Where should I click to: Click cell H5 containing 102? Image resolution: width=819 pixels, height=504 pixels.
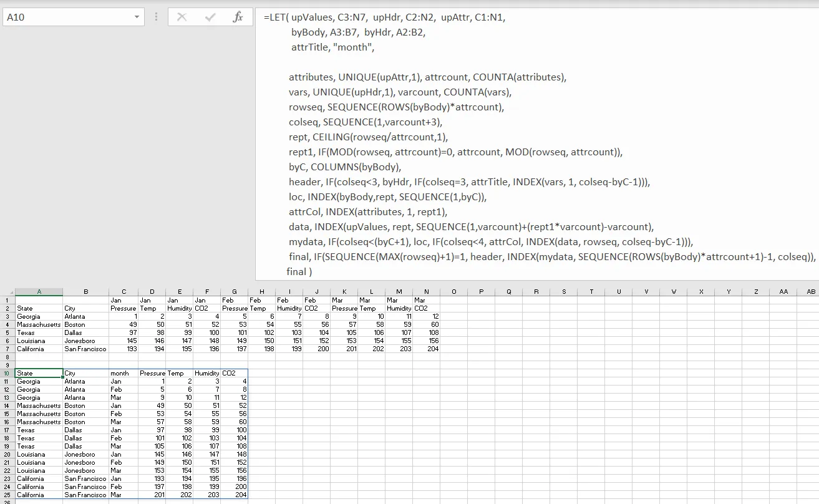261,332
